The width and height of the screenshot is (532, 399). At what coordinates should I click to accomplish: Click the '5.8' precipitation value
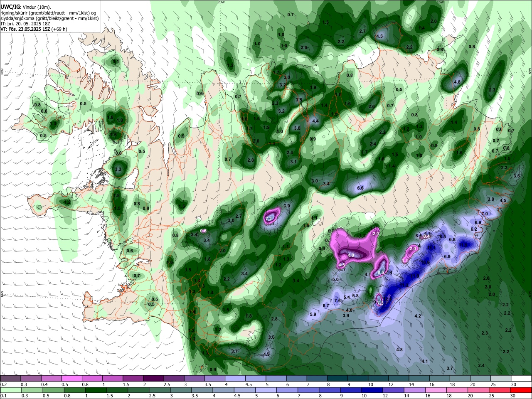[355, 296]
